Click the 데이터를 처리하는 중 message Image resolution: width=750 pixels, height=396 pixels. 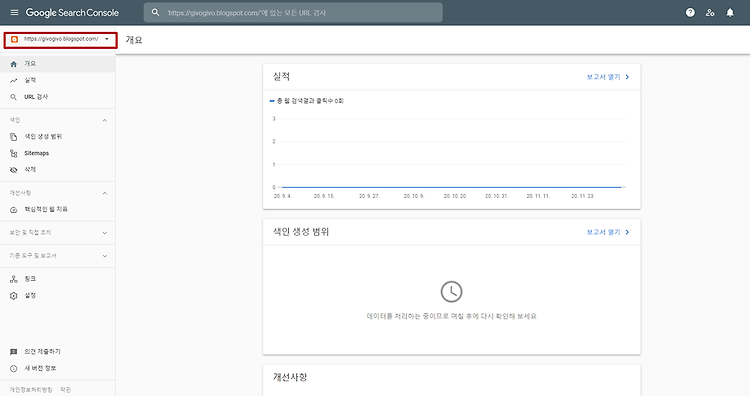[452, 316]
